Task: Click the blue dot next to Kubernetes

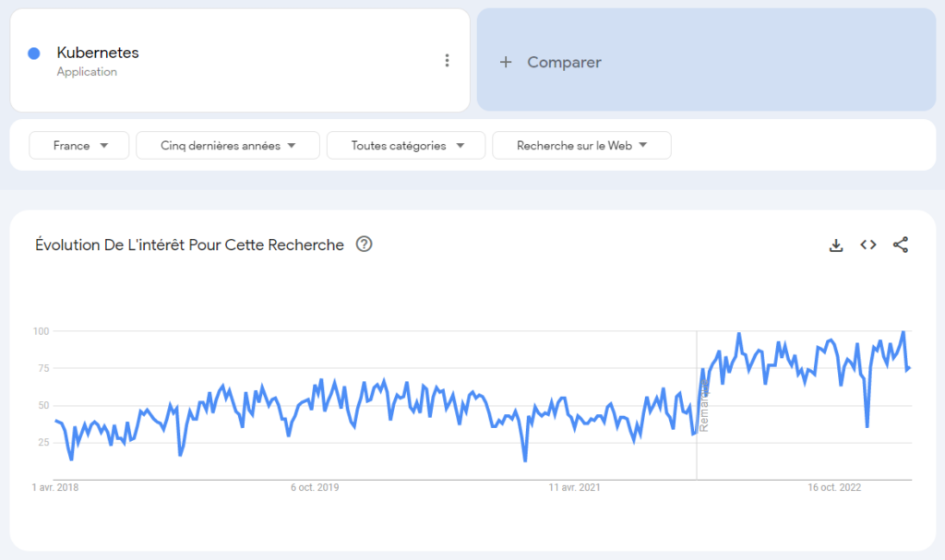Action: pyautogui.click(x=34, y=54)
